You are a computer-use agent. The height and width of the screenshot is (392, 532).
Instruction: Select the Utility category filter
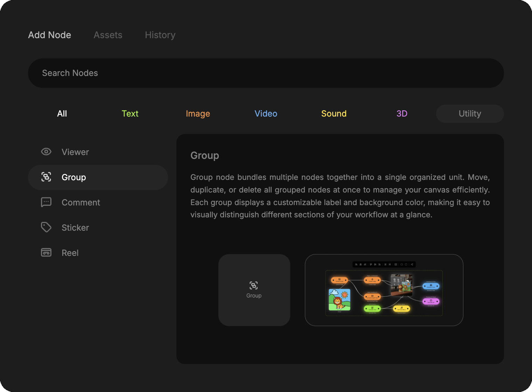click(x=470, y=114)
